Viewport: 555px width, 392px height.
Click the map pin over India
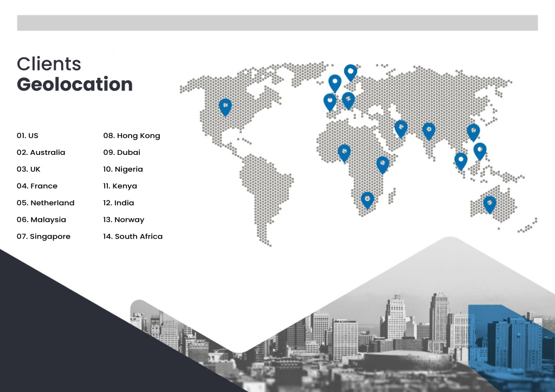click(429, 132)
